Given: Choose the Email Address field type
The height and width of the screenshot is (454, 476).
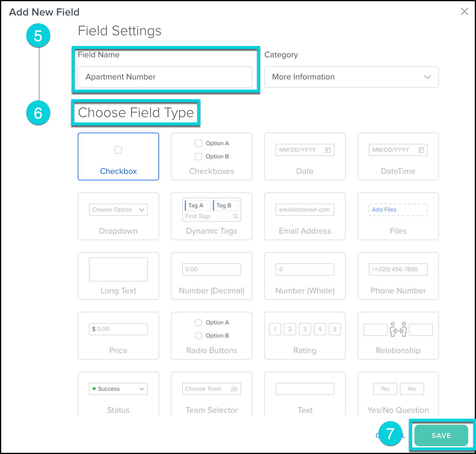Looking at the screenshot, I should coord(305,216).
